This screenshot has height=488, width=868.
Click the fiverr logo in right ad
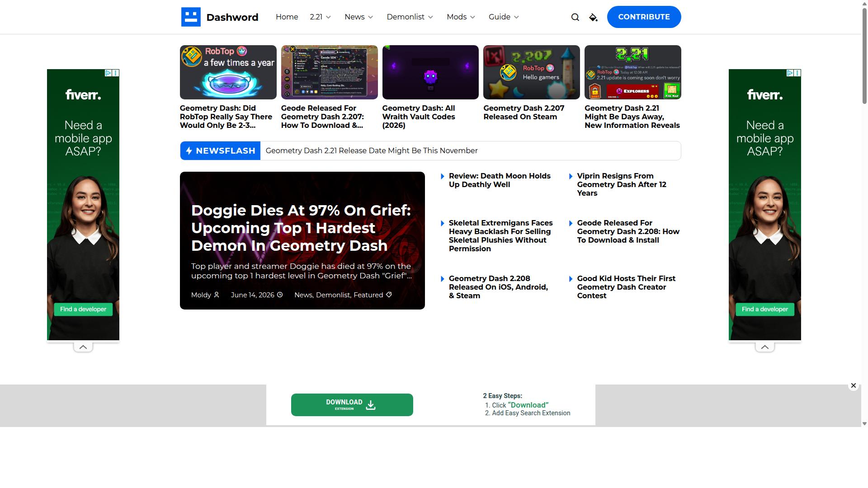765,94
